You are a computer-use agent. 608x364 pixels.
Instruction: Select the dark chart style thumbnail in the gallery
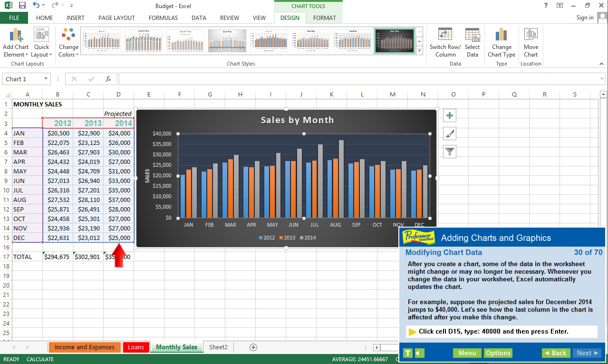pos(395,41)
